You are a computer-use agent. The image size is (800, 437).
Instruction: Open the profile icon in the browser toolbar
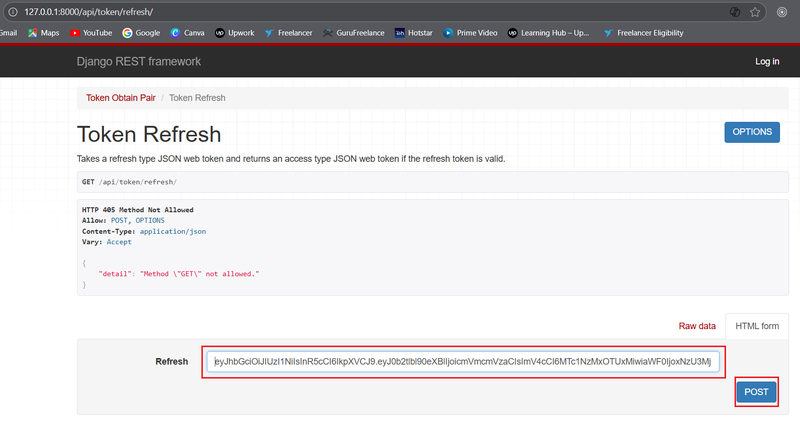(x=782, y=12)
